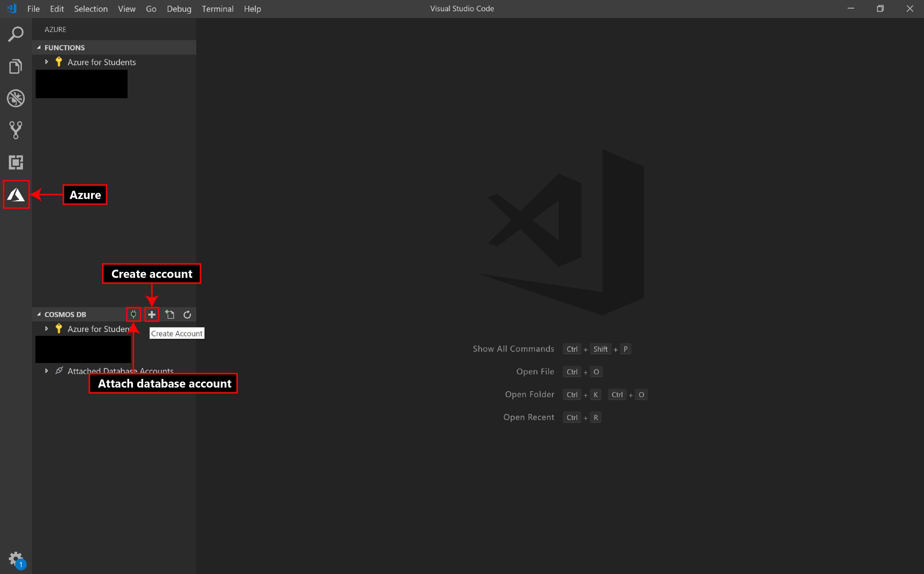Open the Search view in activity bar
The width and height of the screenshot is (924, 574).
pyautogui.click(x=16, y=34)
